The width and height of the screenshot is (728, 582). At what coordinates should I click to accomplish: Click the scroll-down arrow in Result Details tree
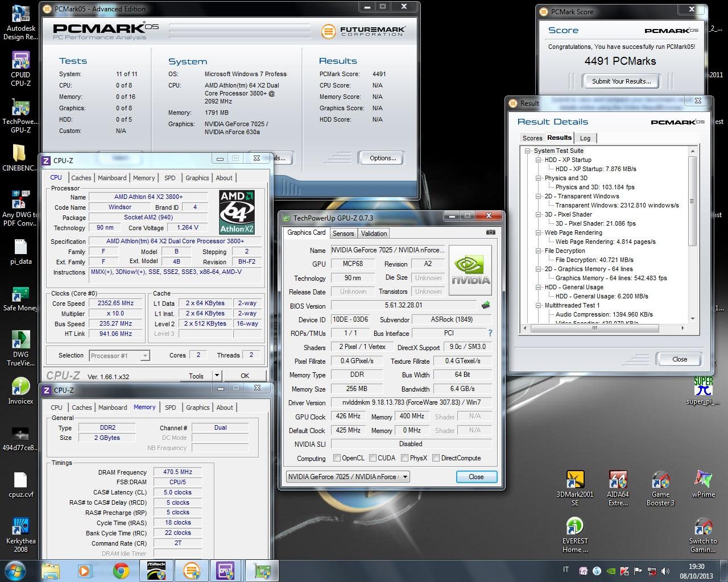(692, 318)
